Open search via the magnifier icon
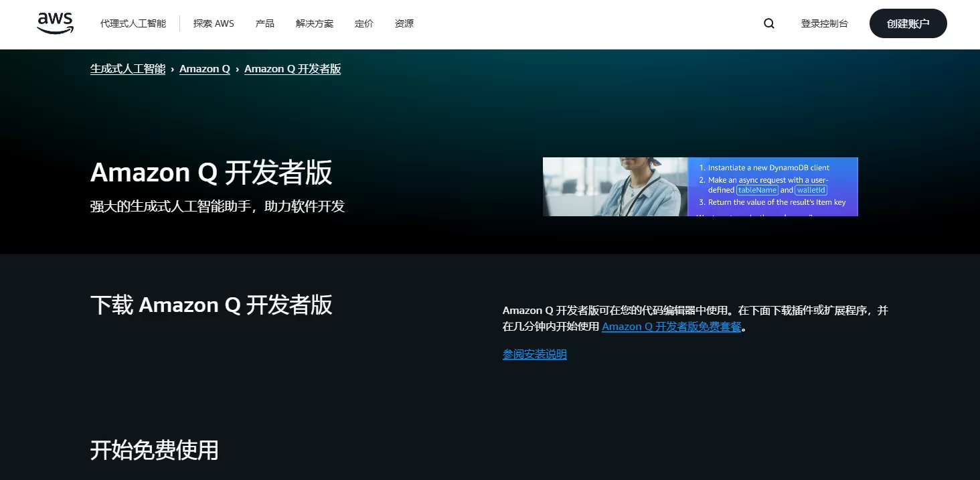Image resolution: width=980 pixels, height=480 pixels. 768,23
